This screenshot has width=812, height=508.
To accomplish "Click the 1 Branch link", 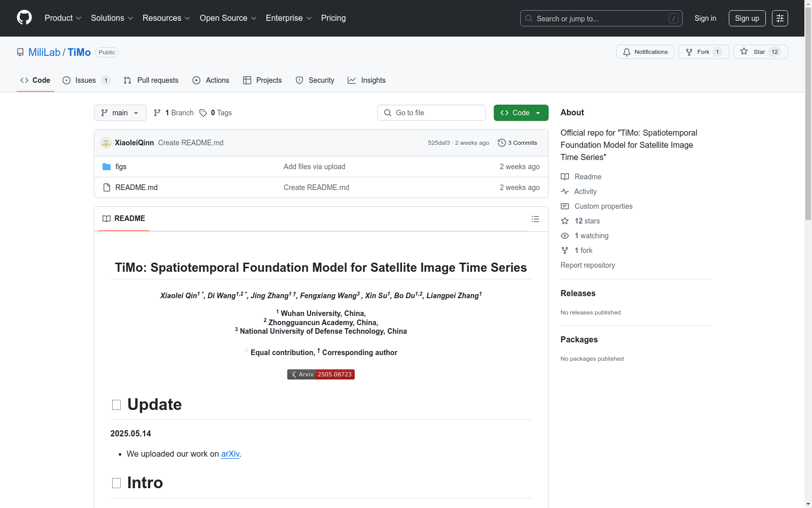I will point(174,113).
